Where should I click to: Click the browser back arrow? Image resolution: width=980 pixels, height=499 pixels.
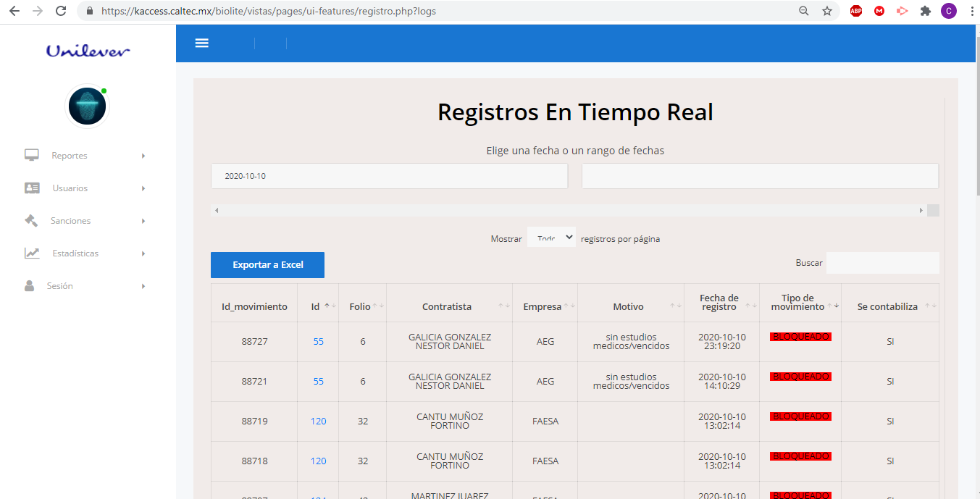(14, 11)
